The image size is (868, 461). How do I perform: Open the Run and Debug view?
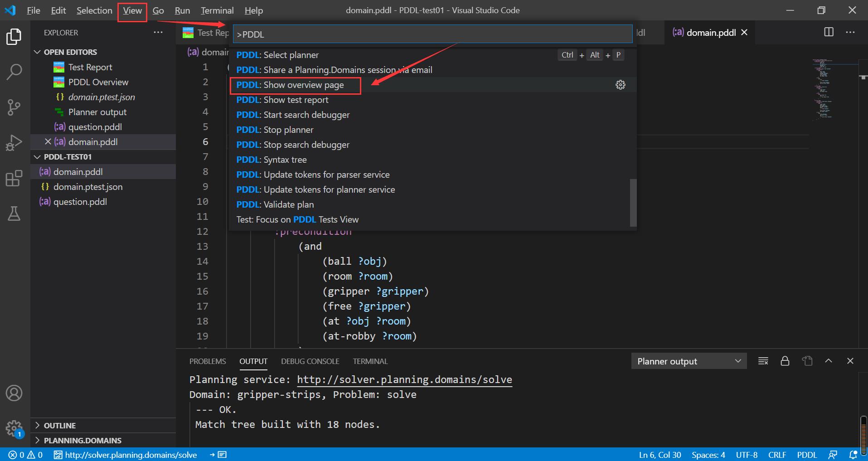coord(14,143)
